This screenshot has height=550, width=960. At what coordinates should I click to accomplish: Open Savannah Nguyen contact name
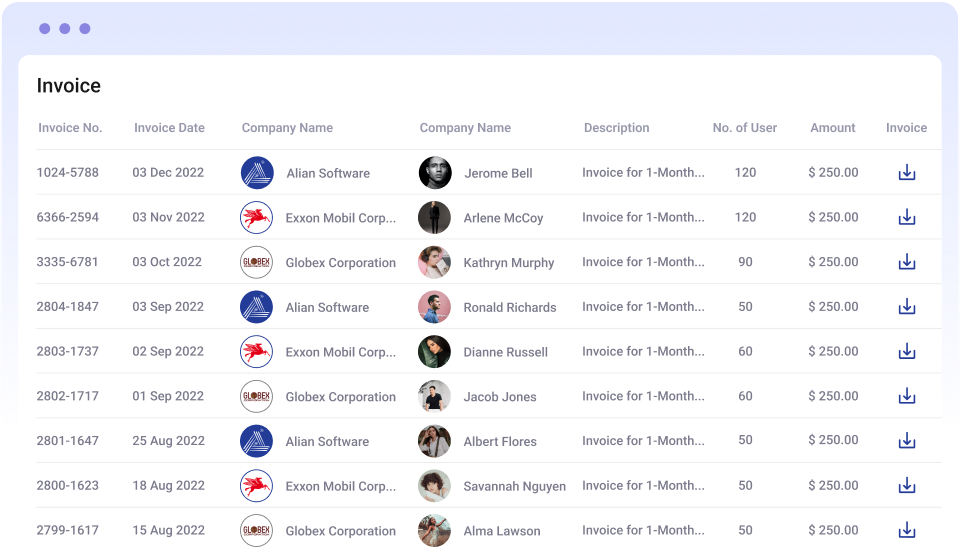514,487
